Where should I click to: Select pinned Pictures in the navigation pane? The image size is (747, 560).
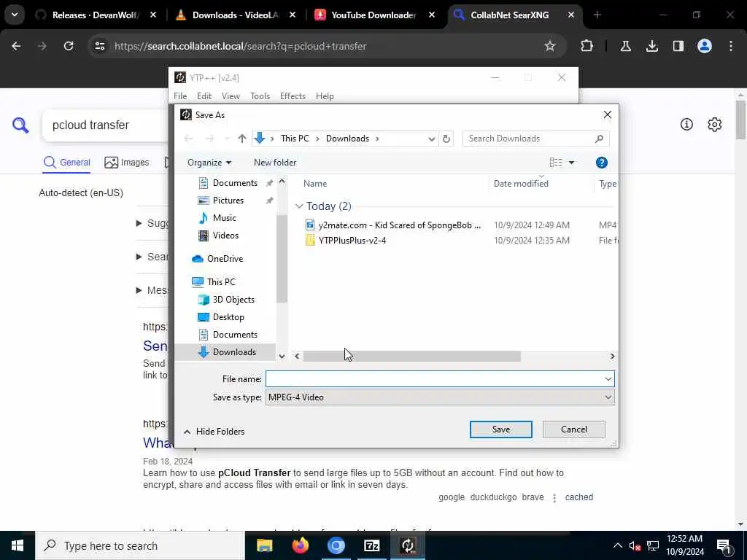pyautogui.click(x=228, y=201)
